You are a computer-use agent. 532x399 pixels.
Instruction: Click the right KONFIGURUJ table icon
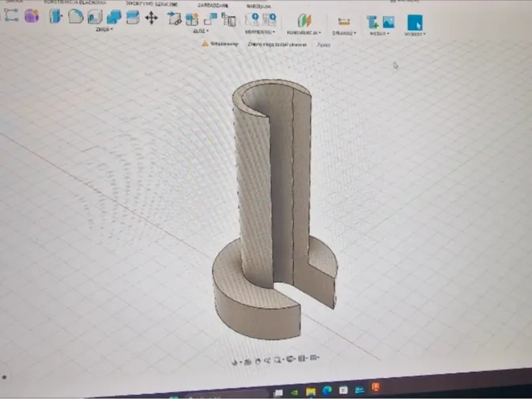[270, 20]
